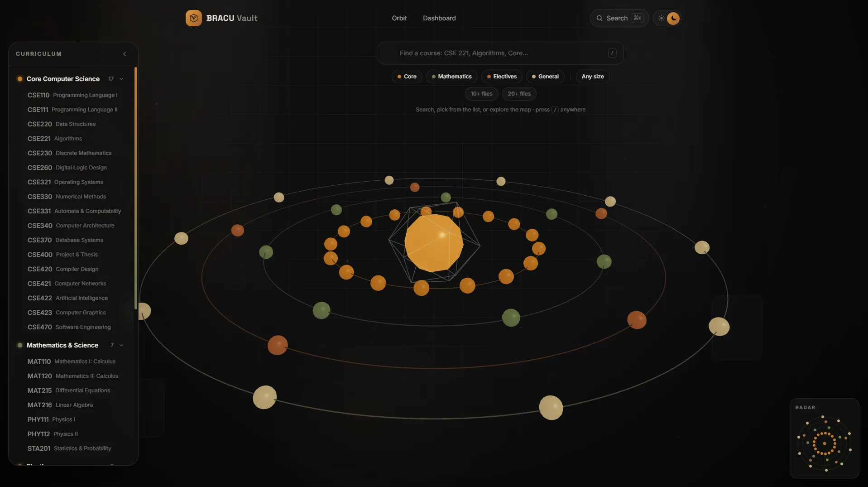Switch to light mode sun icon

pyautogui.click(x=661, y=18)
